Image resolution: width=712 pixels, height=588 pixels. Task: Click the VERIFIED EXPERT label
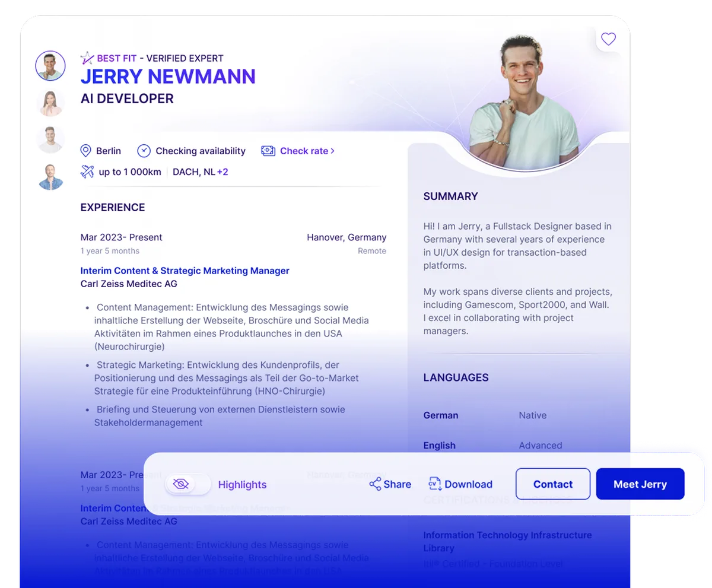click(x=185, y=58)
